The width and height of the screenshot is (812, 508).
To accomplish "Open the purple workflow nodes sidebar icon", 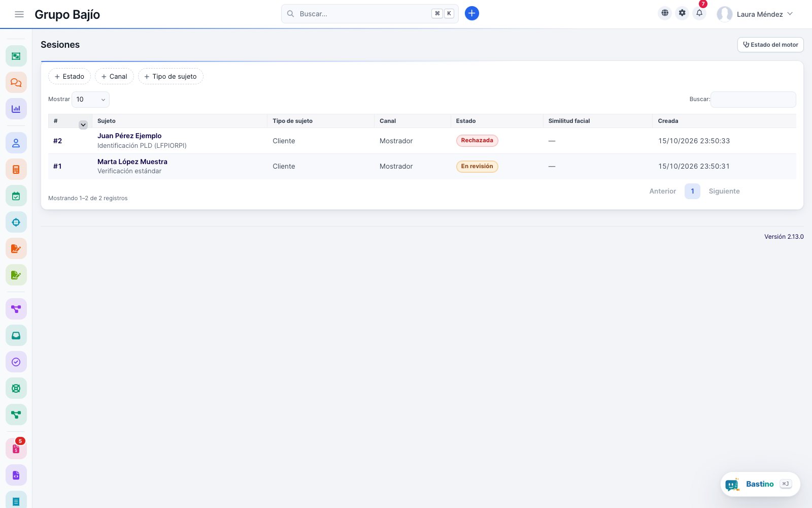I will pos(16,309).
